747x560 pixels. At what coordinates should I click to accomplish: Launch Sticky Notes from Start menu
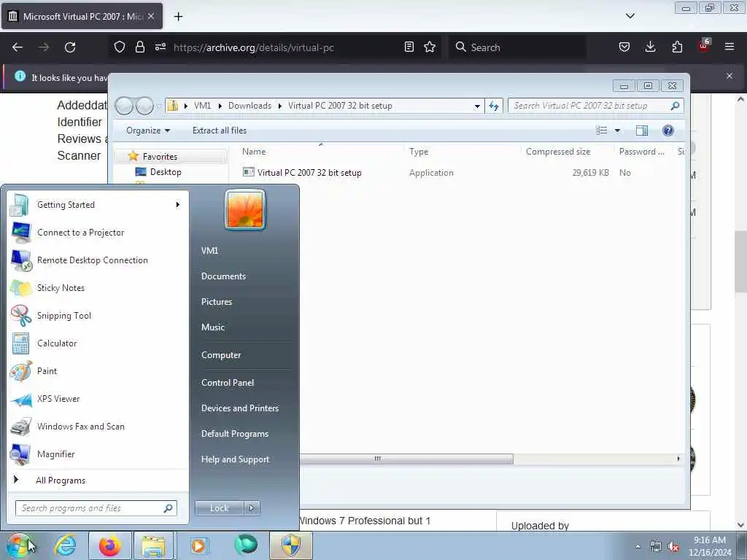coord(61,287)
